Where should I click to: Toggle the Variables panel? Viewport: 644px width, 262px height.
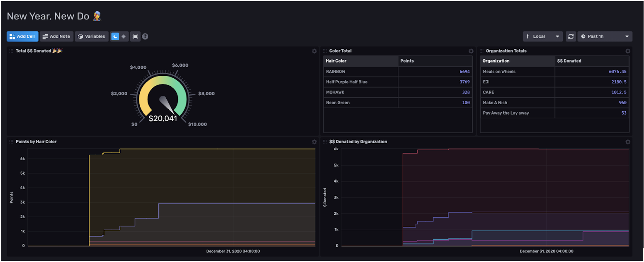point(91,36)
